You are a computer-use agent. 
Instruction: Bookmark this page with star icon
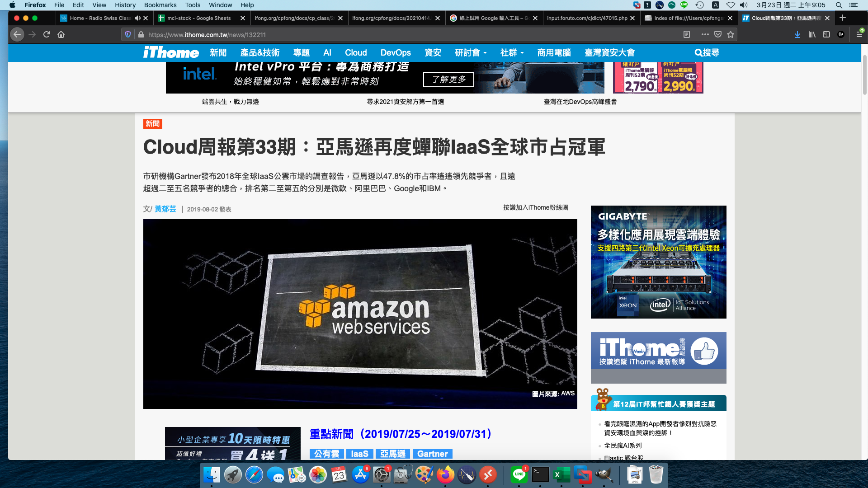pyautogui.click(x=731, y=34)
